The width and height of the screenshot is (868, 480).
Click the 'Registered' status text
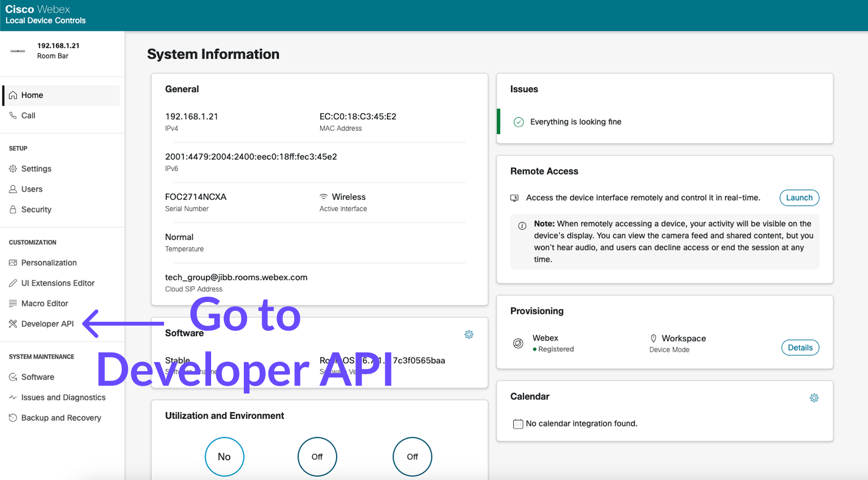click(556, 349)
